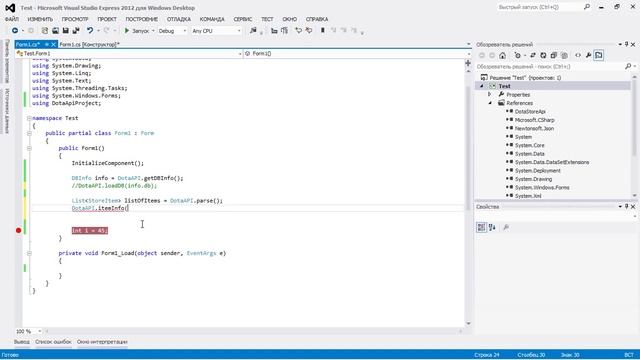Click the Uncomment Selected Lines icon
The width and height of the screenshot is (640, 360).
pos(309,31)
